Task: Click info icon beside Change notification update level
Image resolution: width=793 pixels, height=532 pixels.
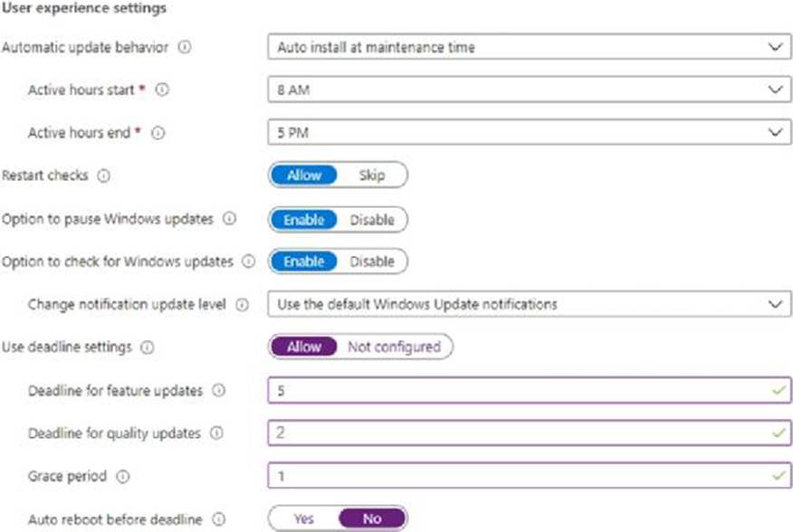Action: click(242, 305)
